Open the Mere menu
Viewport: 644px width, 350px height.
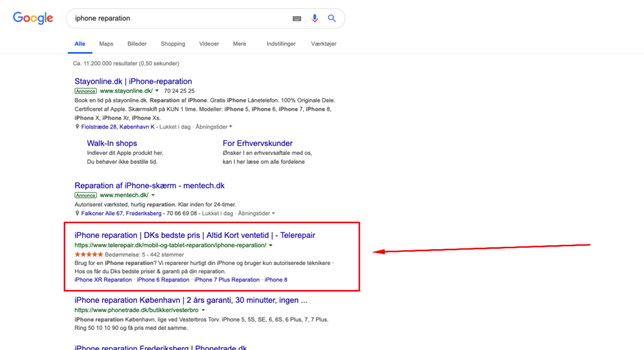point(240,43)
